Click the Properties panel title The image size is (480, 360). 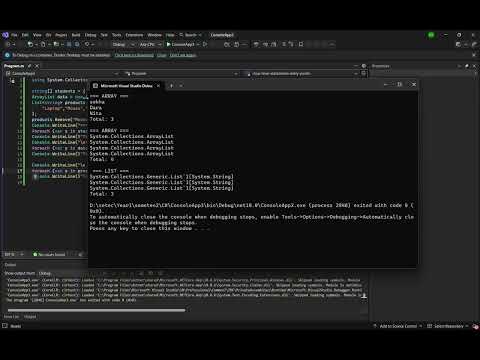[381, 66]
